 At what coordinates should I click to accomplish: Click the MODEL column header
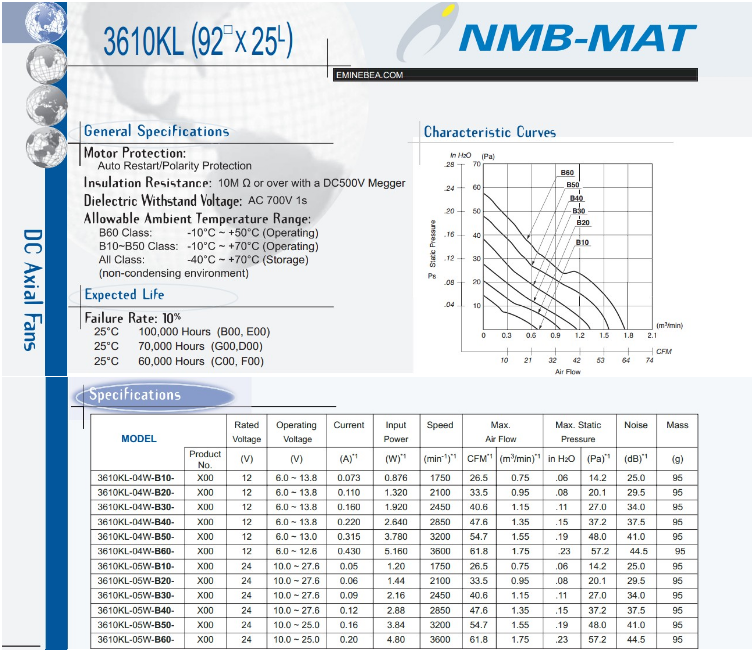coord(139,438)
